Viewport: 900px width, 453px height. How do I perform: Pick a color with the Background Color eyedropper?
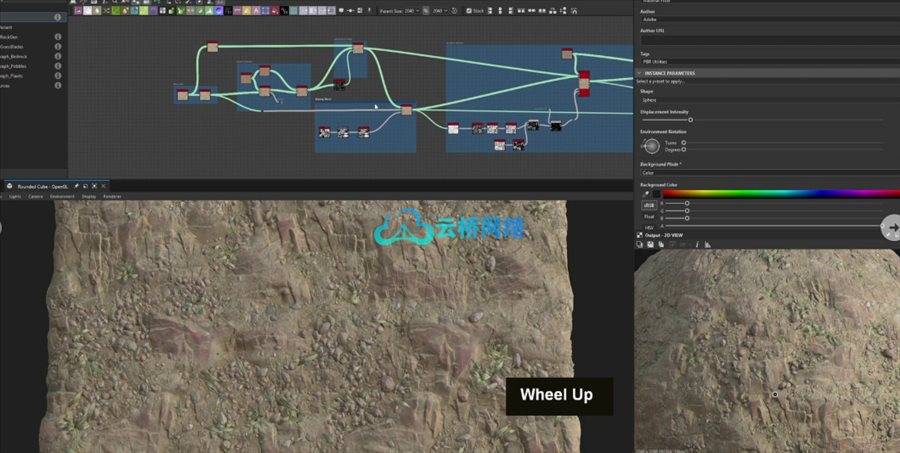click(647, 193)
